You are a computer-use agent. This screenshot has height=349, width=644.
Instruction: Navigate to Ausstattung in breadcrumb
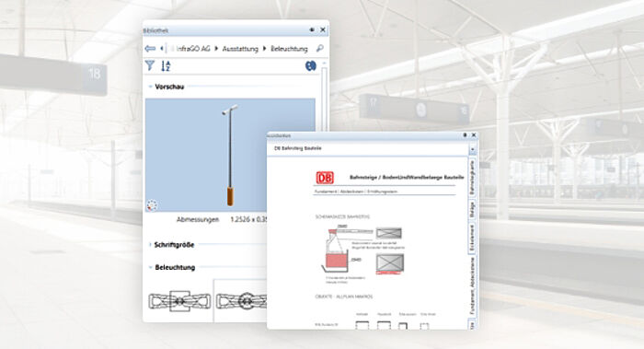point(240,49)
